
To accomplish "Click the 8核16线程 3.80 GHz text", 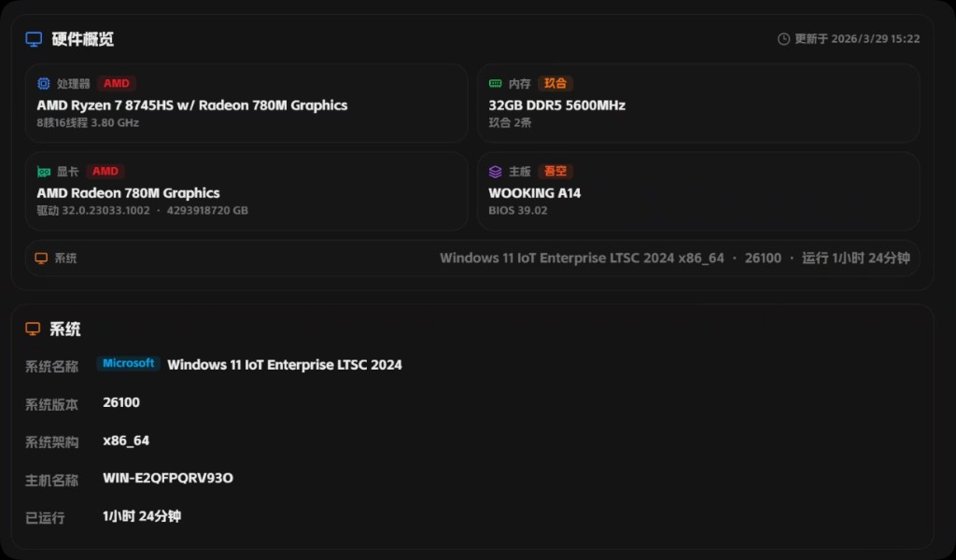I will pyautogui.click(x=88, y=122).
